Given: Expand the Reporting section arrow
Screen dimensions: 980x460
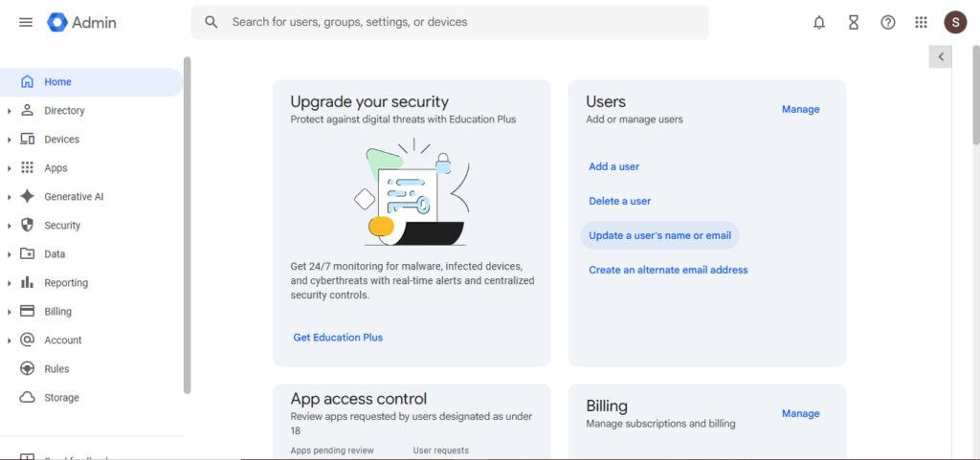Looking at the screenshot, I should click(10, 283).
